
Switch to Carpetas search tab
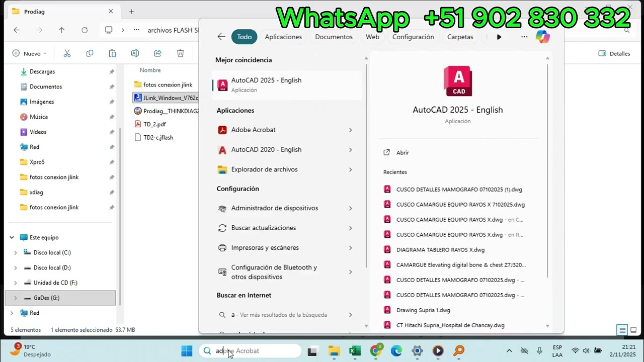coord(460,37)
